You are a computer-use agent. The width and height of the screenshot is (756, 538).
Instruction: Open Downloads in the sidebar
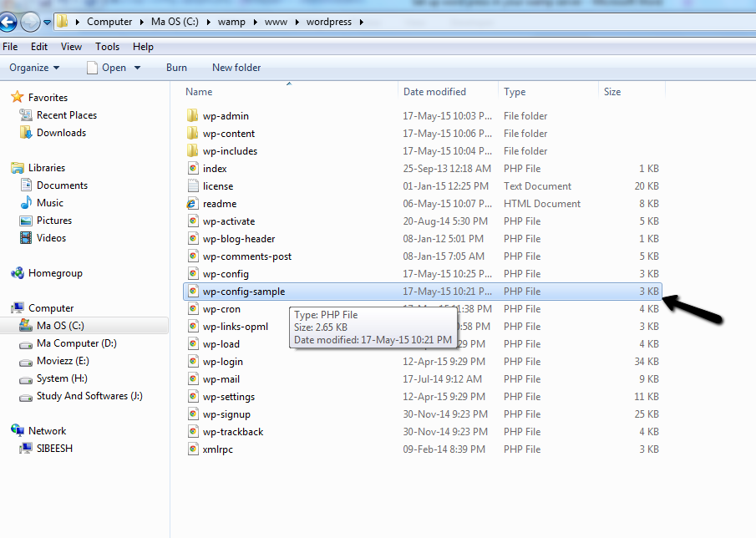[x=61, y=133]
